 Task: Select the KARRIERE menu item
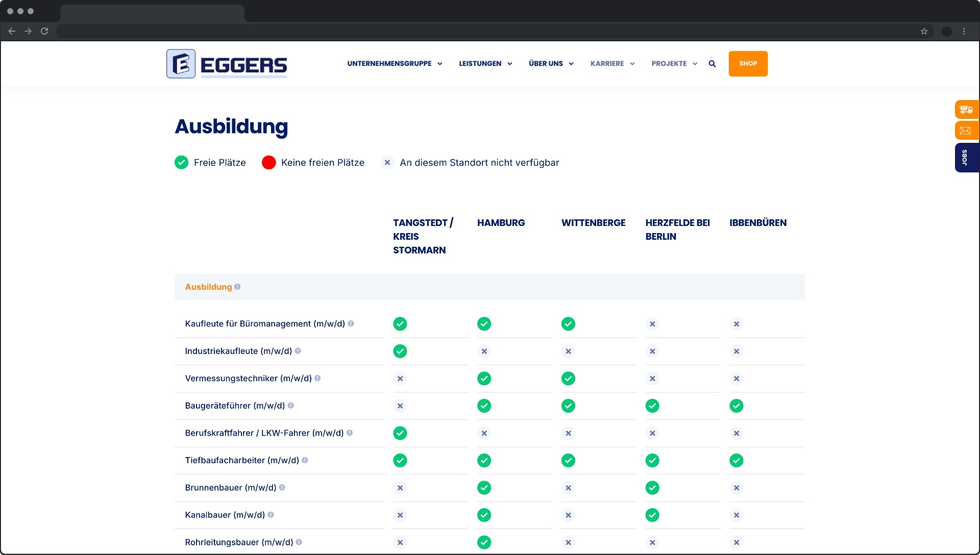(x=607, y=63)
